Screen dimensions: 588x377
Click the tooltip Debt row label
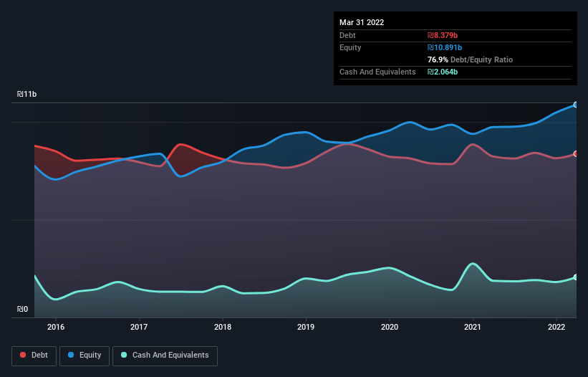(x=347, y=35)
